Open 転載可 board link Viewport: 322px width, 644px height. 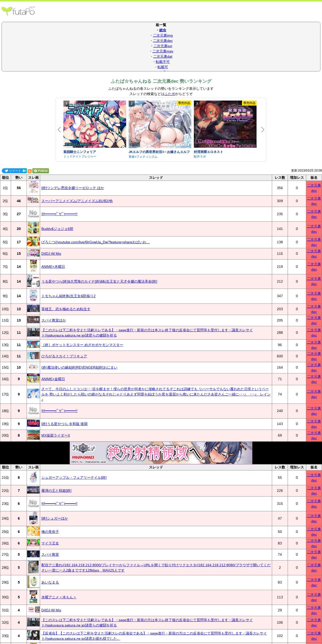click(x=163, y=67)
